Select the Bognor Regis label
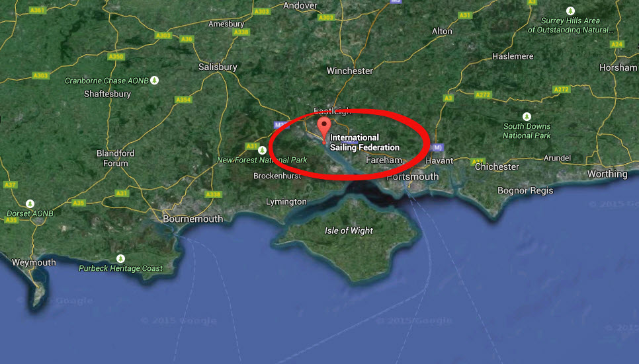The image size is (639, 364). click(x=525, y=190)
